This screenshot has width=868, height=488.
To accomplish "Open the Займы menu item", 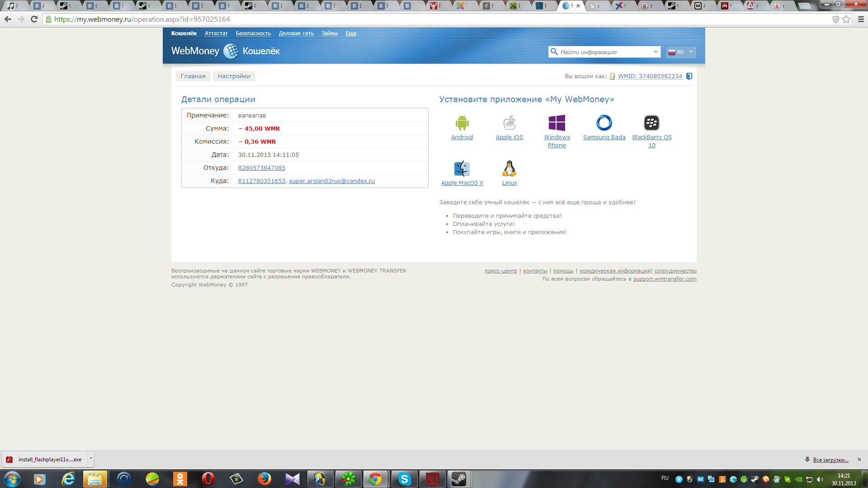I will tap(330, 33).
